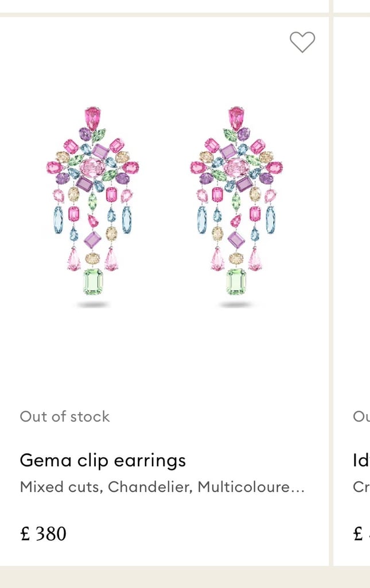
Task: Add Gema clip earrings to wishlist heart
Action: click(302, 41)
